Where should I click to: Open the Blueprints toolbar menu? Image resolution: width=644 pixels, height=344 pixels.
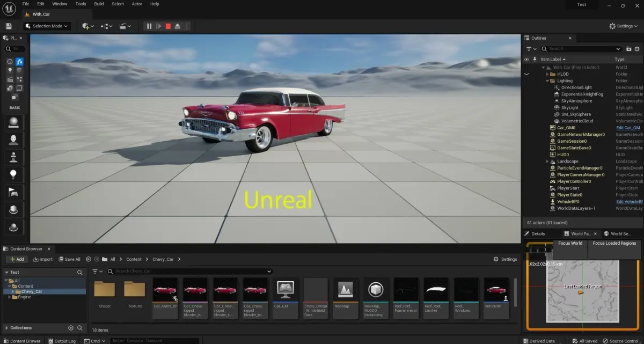[106, 26]
